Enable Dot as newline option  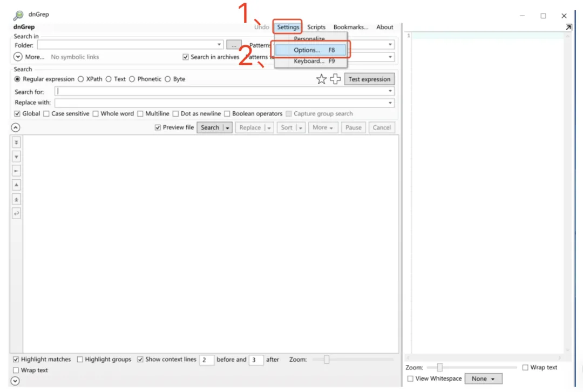coord(175,114)
